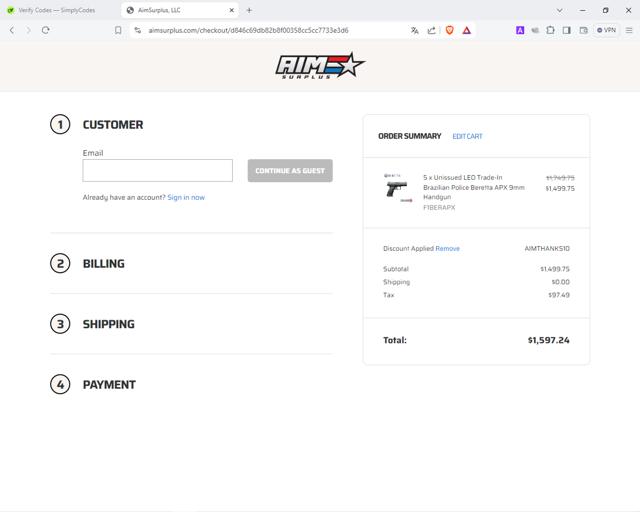Click the Customer step heading
The image size is (640, 512).
click(113, 125)
